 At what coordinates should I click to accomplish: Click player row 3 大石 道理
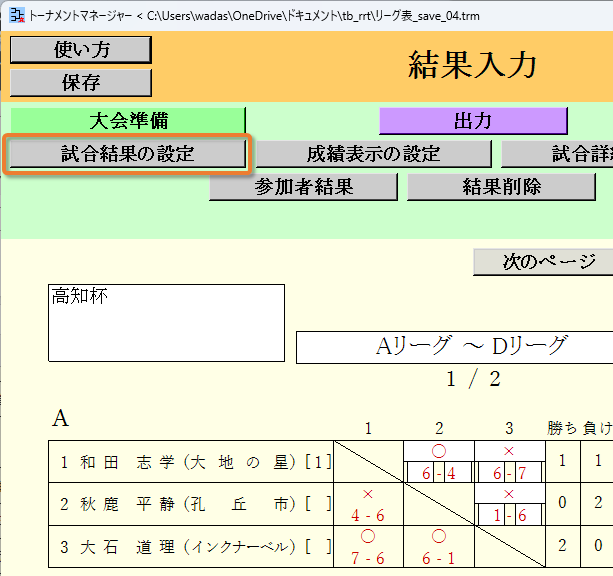[x=191, y=547]
